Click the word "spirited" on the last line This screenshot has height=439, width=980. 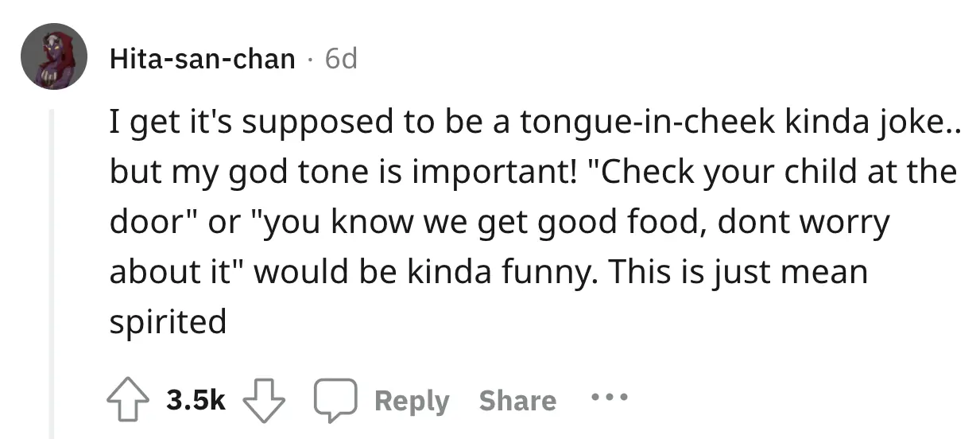pyautogui.click(x=168, y=323)
